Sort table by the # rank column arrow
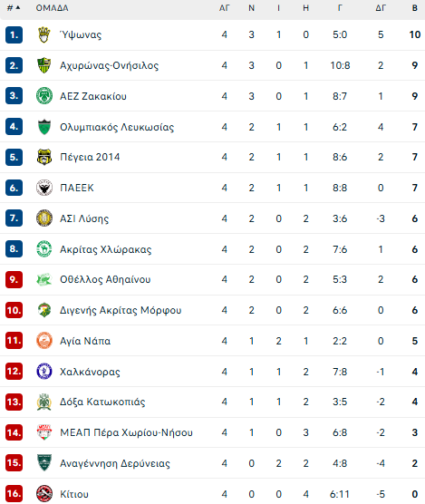This screenshot has width=425, height=504. coord(14,8)
